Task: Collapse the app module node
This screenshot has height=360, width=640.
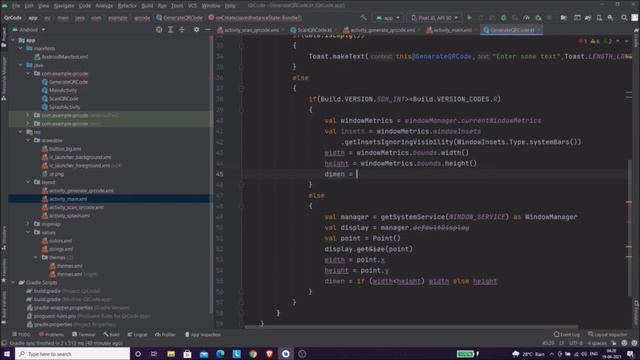Action: [x=13, y=40]
